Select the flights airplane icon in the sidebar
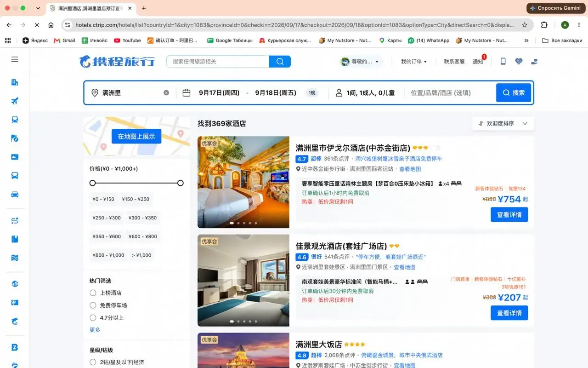 (15, 101)
